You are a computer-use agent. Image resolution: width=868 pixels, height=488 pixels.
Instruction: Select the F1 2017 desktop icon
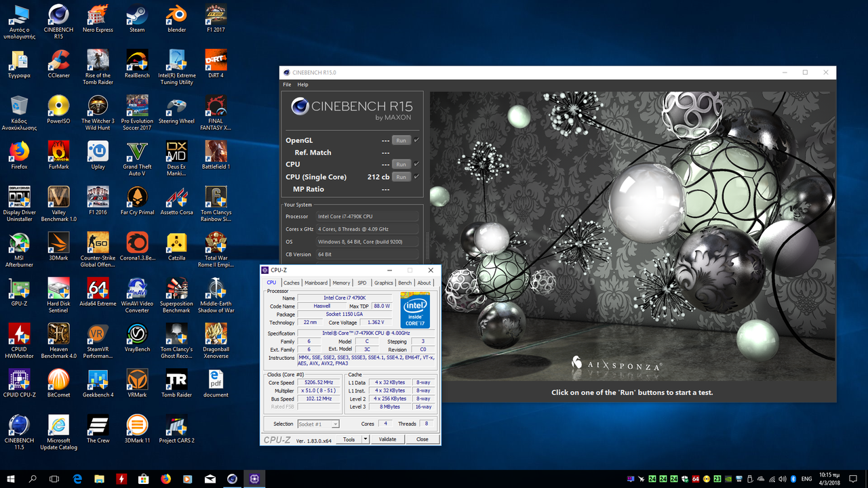point(216,18)
